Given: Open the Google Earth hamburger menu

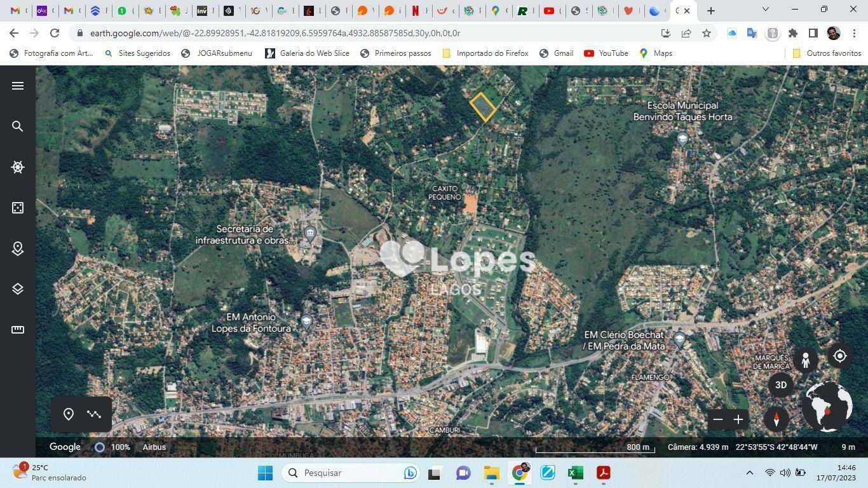Looking at the screenshot, I should (x=18, y=86).
